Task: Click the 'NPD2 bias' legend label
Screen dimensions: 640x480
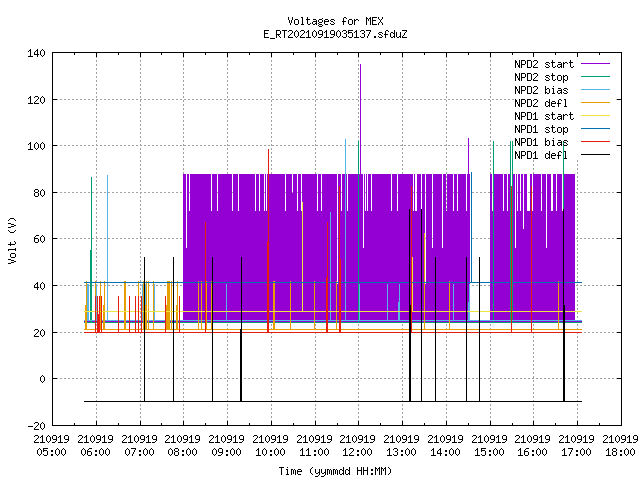Action: pyautogui.click(x=541, y=90)
